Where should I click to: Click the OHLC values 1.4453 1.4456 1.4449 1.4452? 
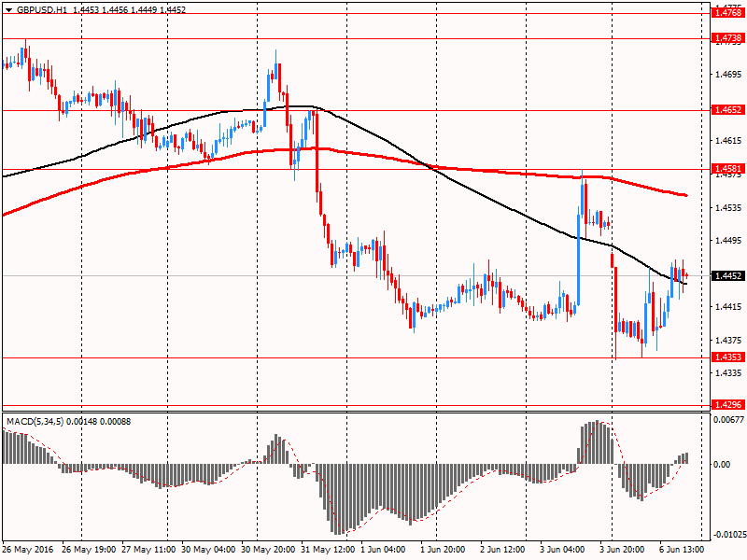129,9
